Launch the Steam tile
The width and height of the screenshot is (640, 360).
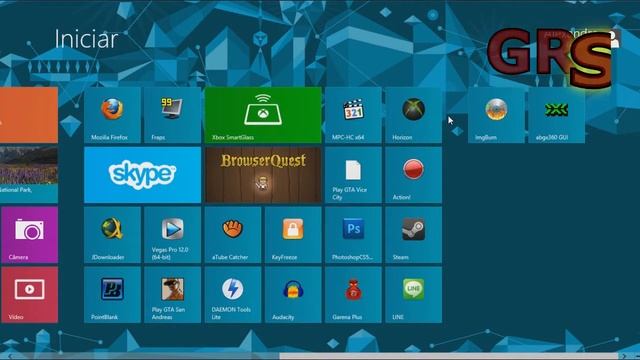pyautogui.click(x=413, y=235)
